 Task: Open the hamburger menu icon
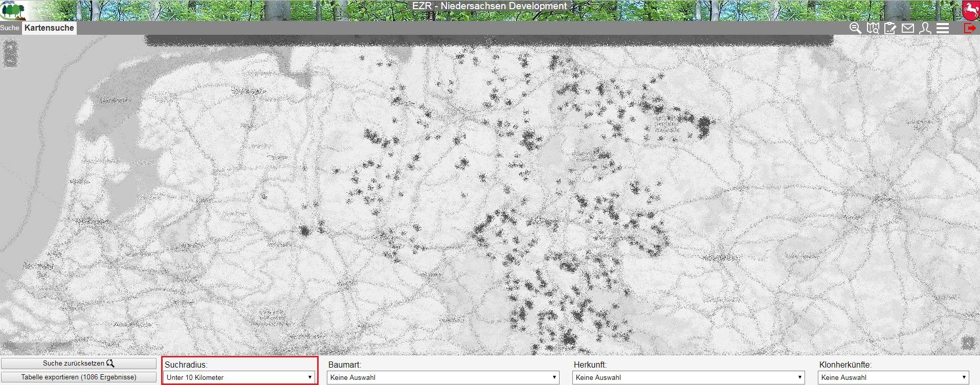point(943,28)
